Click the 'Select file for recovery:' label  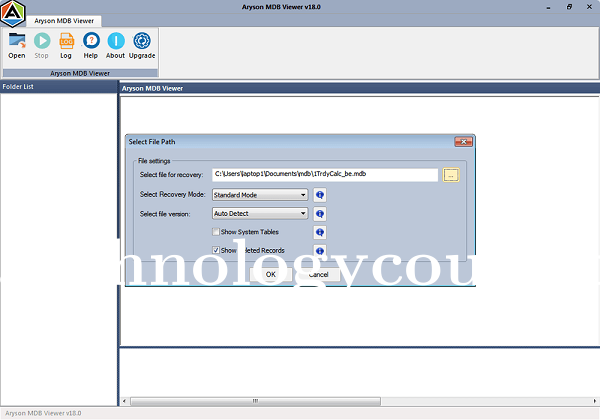(x=171, y=175)
